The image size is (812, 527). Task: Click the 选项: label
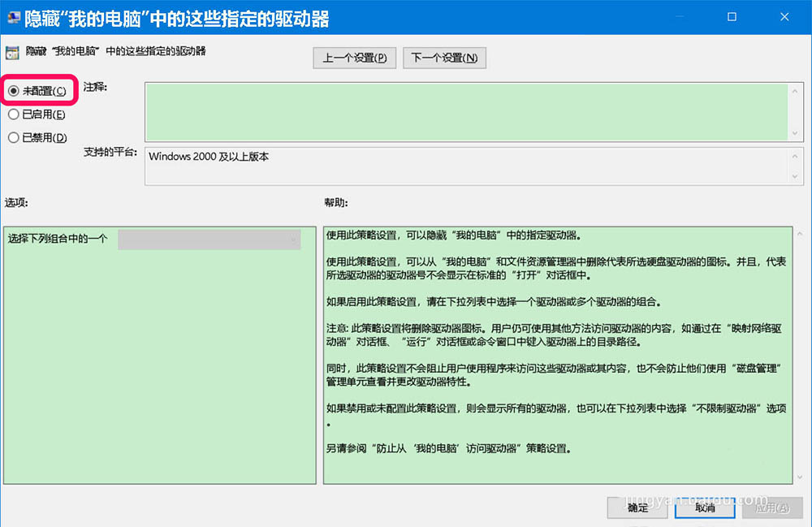pyautogui.click(x=16, y=202)
